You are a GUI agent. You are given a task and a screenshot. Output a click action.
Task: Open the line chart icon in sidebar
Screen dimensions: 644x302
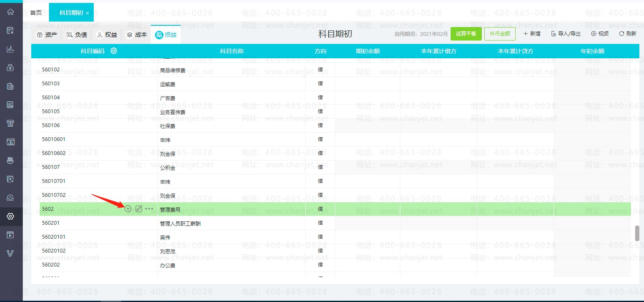click(x=11, y=49)
